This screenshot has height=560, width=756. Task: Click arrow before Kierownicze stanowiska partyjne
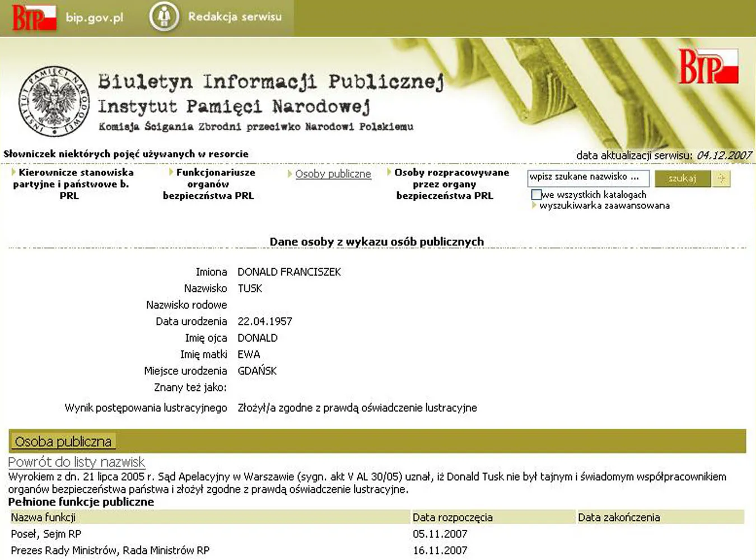pyautogui.click(x=13, y=172)
